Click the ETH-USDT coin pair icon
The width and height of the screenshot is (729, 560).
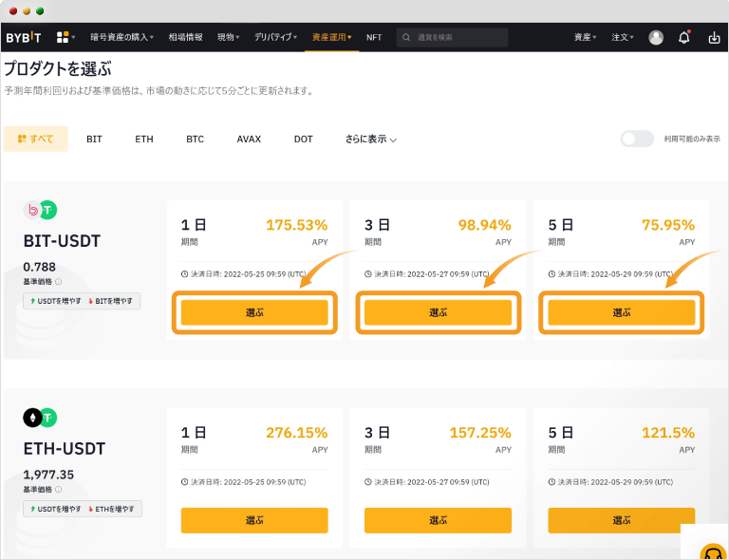41,418
